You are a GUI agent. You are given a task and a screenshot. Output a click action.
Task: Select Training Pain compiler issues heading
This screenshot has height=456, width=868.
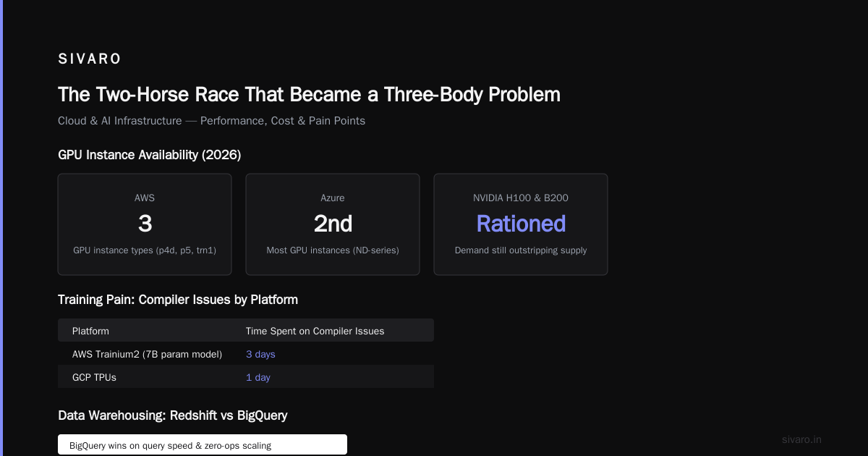[178, 300]
